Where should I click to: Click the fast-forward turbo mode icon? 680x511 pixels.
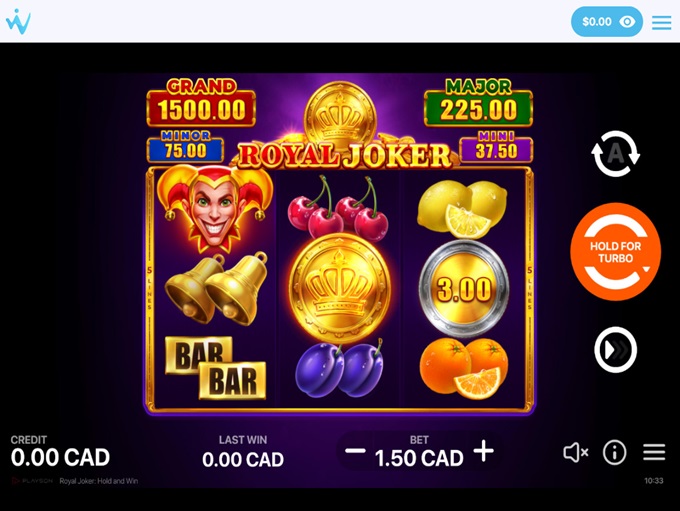tap(615, 350)
